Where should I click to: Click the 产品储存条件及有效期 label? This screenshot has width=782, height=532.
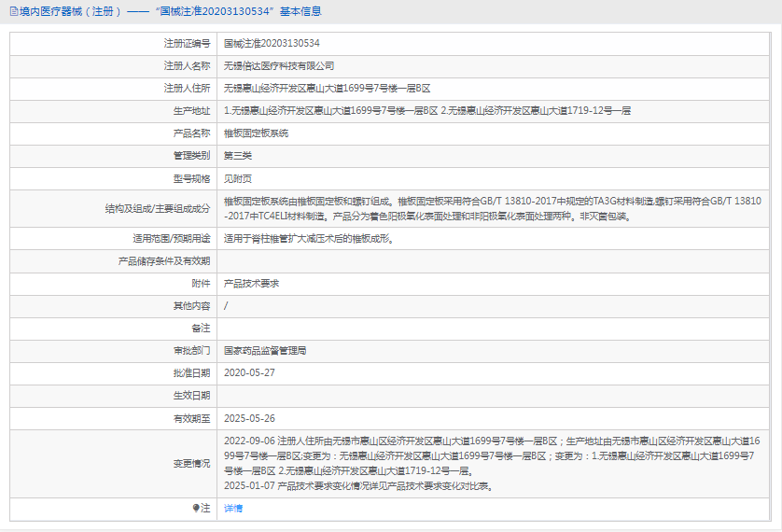pos(164,260)
